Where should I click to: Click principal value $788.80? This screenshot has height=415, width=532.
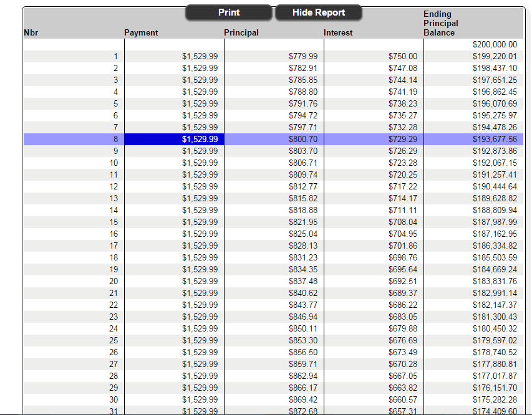coord(303,92)
